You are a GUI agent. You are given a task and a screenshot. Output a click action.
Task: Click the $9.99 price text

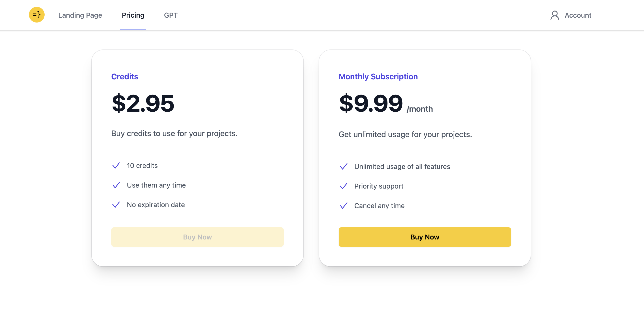[371, 103]
